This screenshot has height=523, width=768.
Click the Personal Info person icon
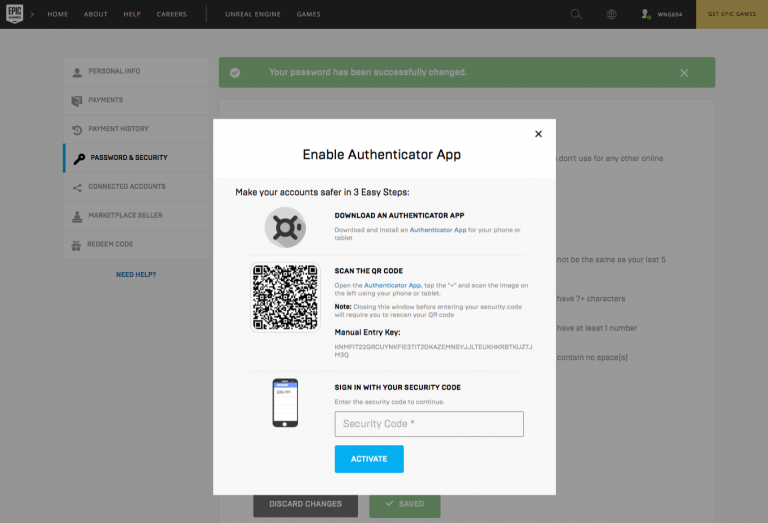point(77,72)
